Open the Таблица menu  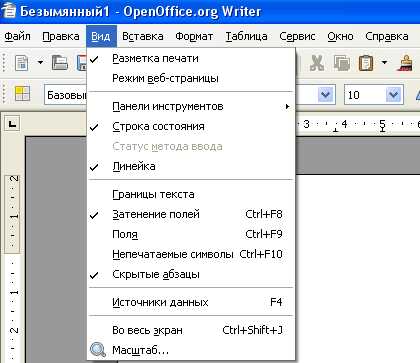click(247, 36)
